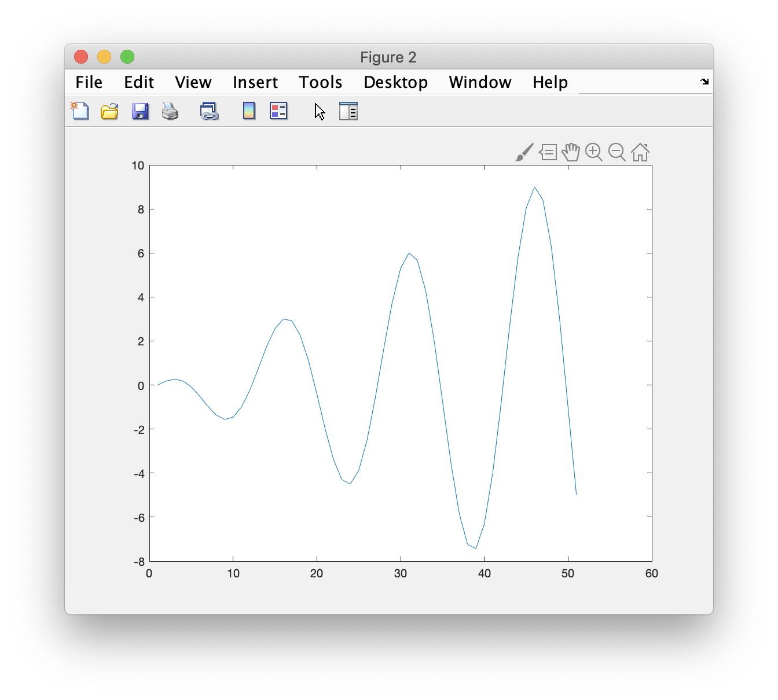This screenshot has width=778, height=700.
Task: Open the Tools menu
Action: (x=321, y=82)
